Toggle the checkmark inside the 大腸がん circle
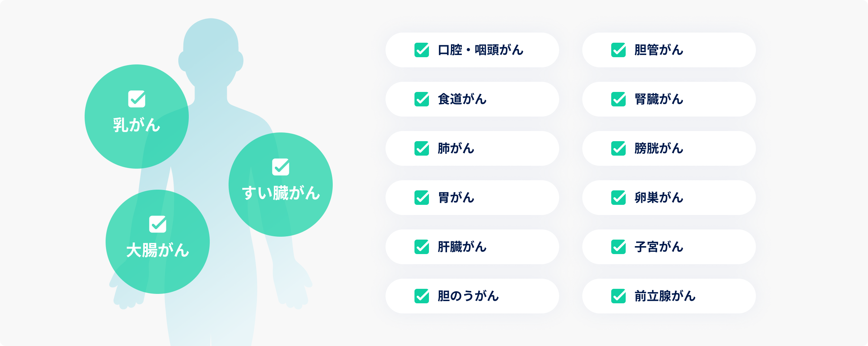The height and width of the screenshot is (346, 868). [158, 224]
